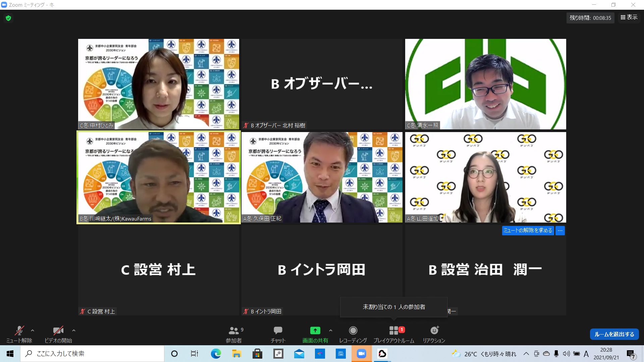The width and height of the screenshot is (644, 362).
Task: Open the チャット chat panel
Action: (278, 334)
